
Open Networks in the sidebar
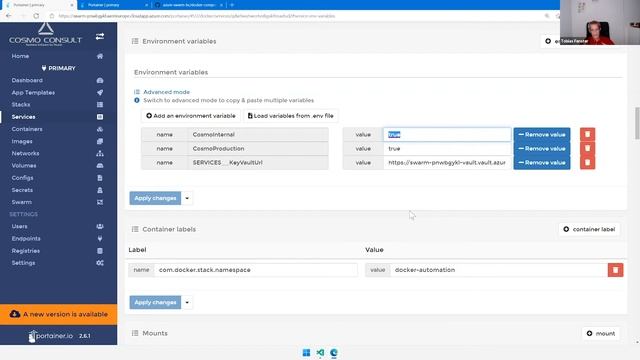(25, 153)
